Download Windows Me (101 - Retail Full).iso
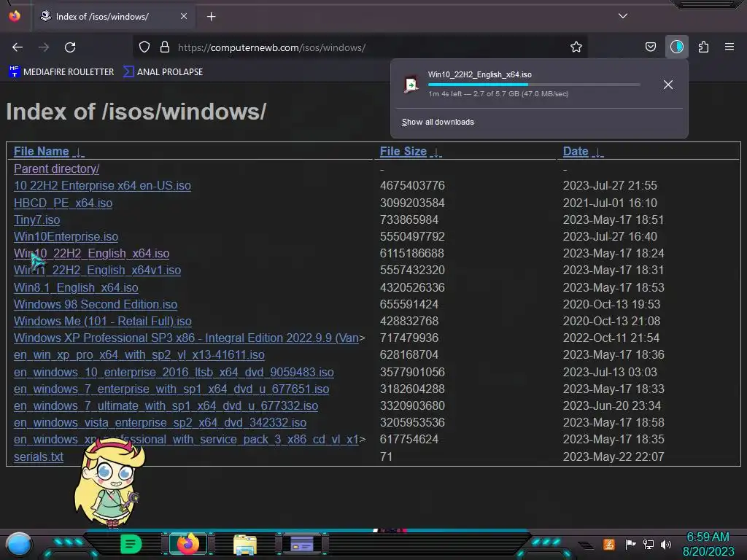 pos(102,322)
